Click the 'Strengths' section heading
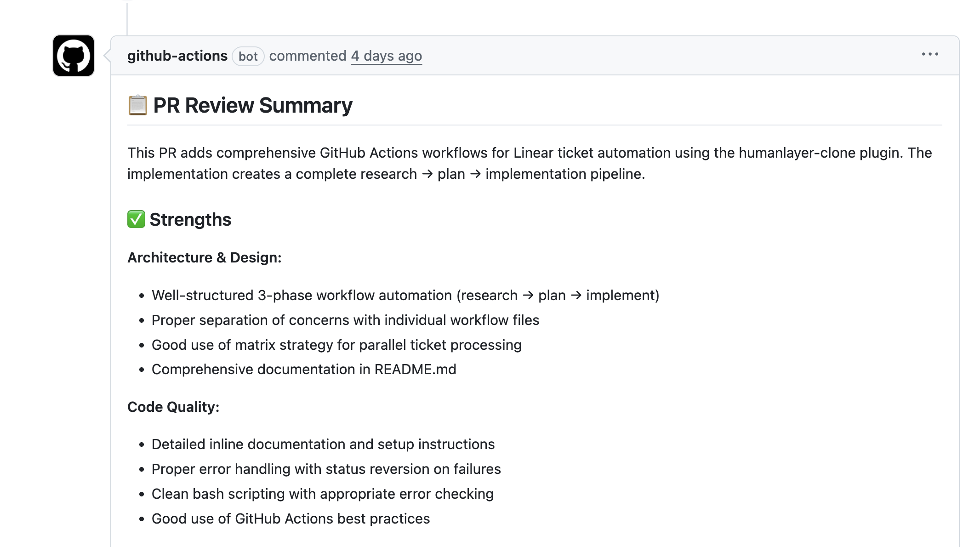 [x=190, y=219]
